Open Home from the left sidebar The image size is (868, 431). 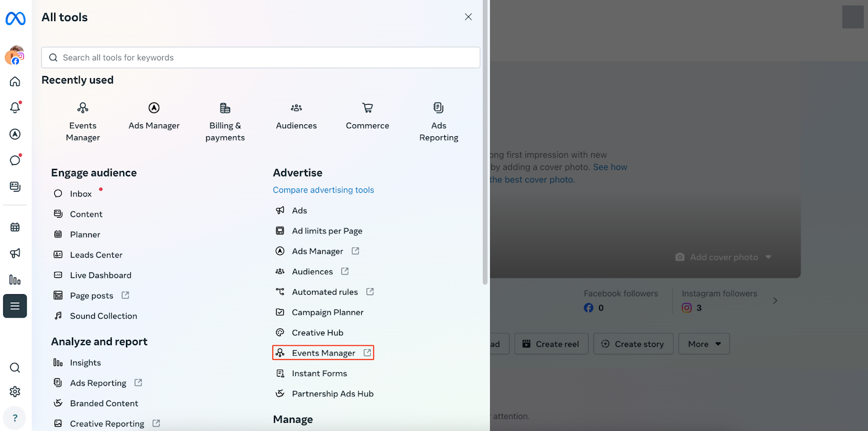15,81
